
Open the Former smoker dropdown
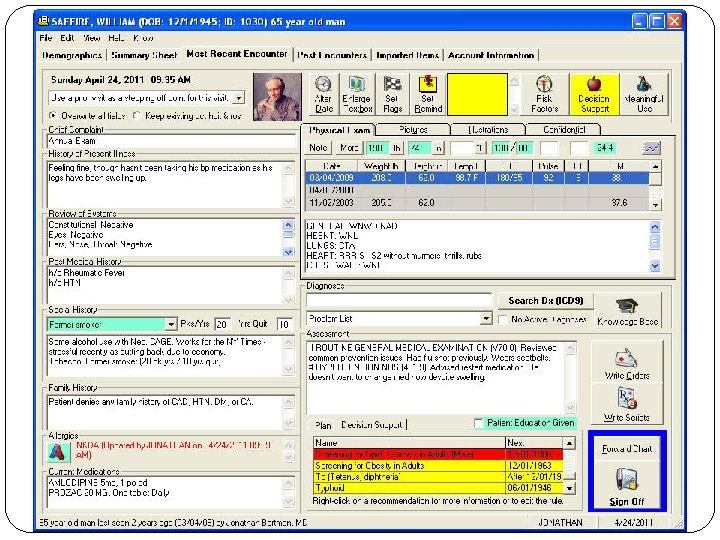[170, 325]
